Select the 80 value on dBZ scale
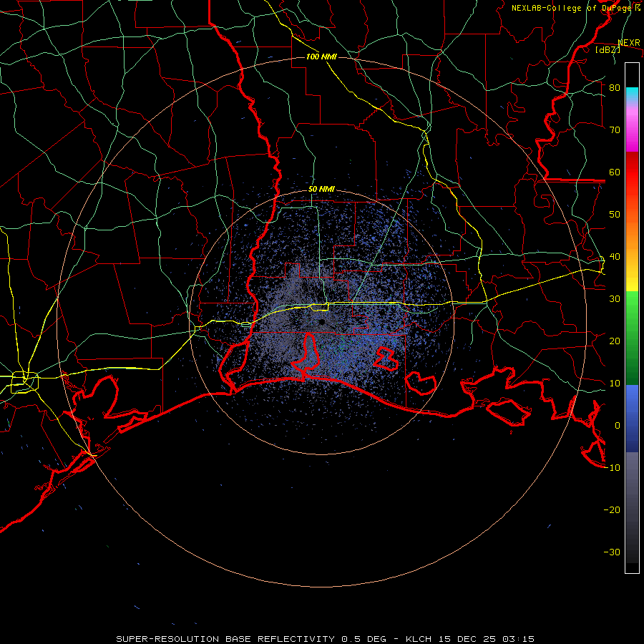The height and width of the screenshot is (644, 644). 615,87
